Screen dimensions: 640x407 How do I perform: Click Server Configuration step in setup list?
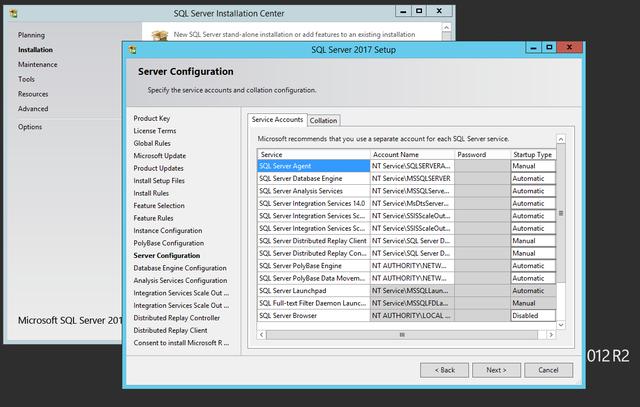[x=167, y=256]
